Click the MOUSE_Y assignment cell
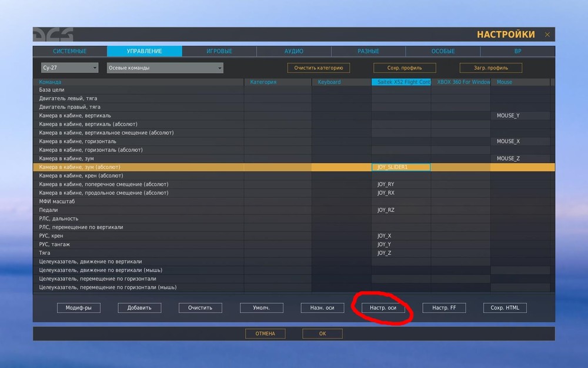The image size is (588, 368). tap(520, 115)
